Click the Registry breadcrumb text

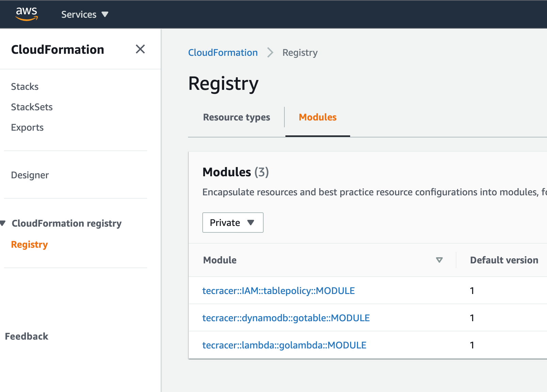[x=300, y=52]
